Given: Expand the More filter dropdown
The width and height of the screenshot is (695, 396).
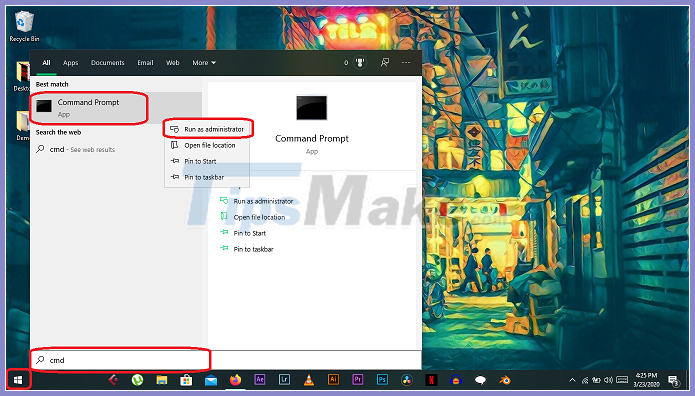Looking at the screenshot, I should (204, 63).
